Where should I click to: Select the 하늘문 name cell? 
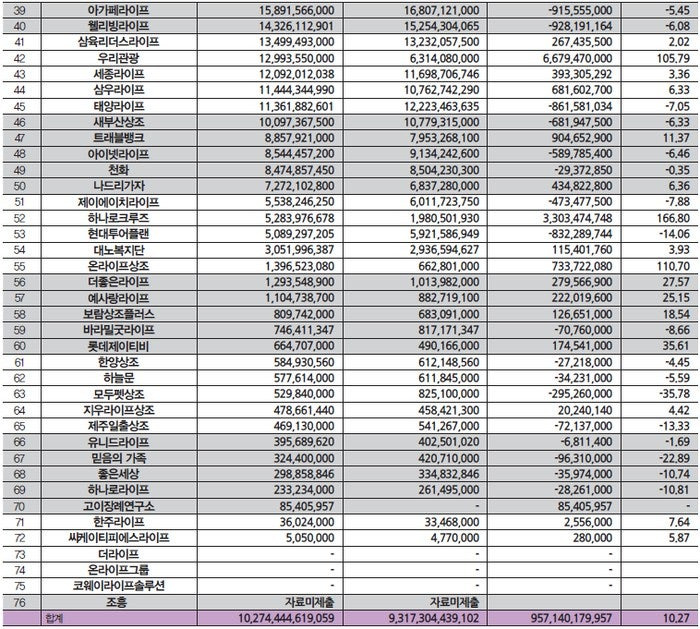pos(118,378)
